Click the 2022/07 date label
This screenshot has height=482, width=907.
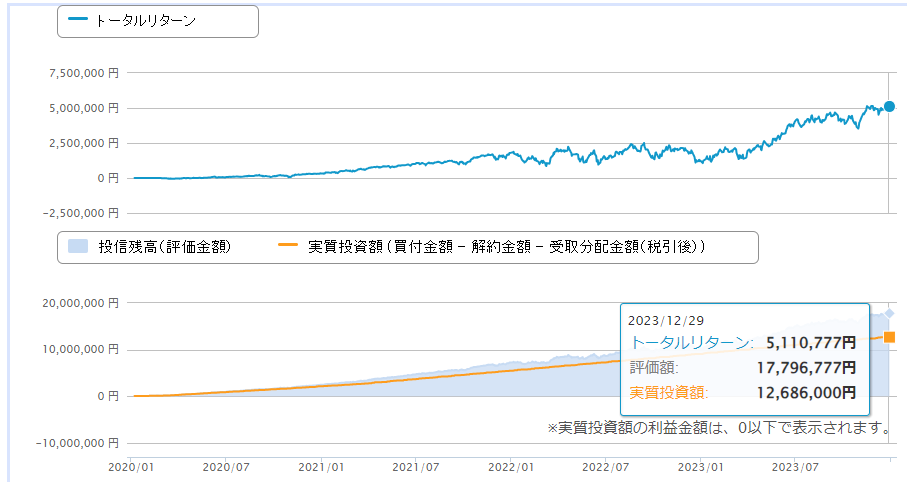(606, 467)
